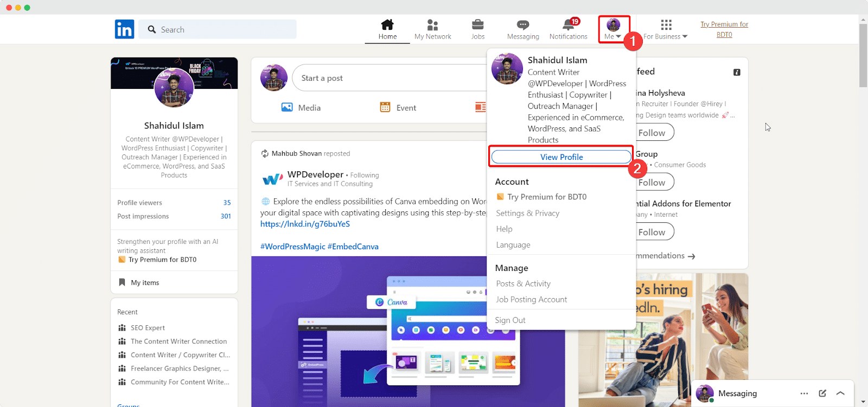The height and width of the screenshot is (407, 868).
Task: Open Settings & Privacy menu item
Action: (527, 213)
